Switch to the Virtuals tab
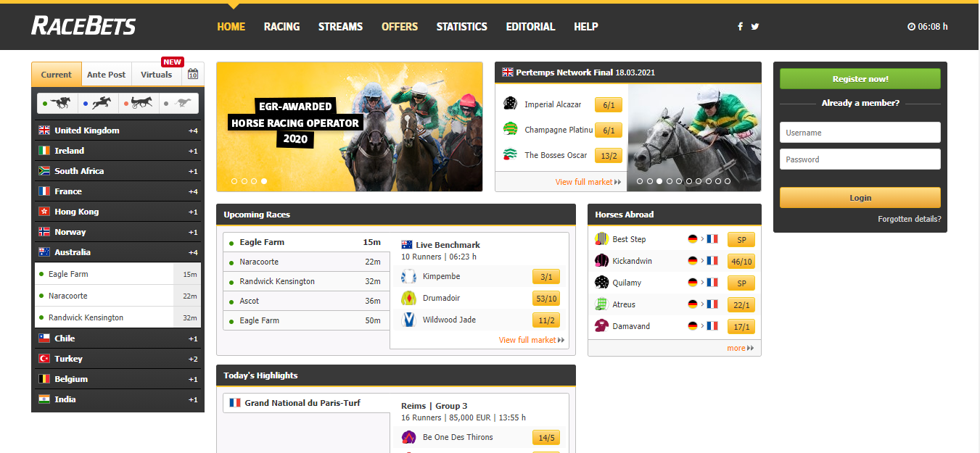The image size is (980, 453). pos(157,75)
